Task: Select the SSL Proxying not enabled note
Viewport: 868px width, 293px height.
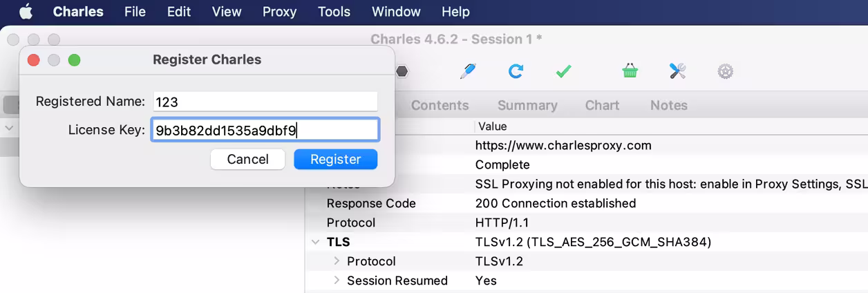Action: [671, 185]
